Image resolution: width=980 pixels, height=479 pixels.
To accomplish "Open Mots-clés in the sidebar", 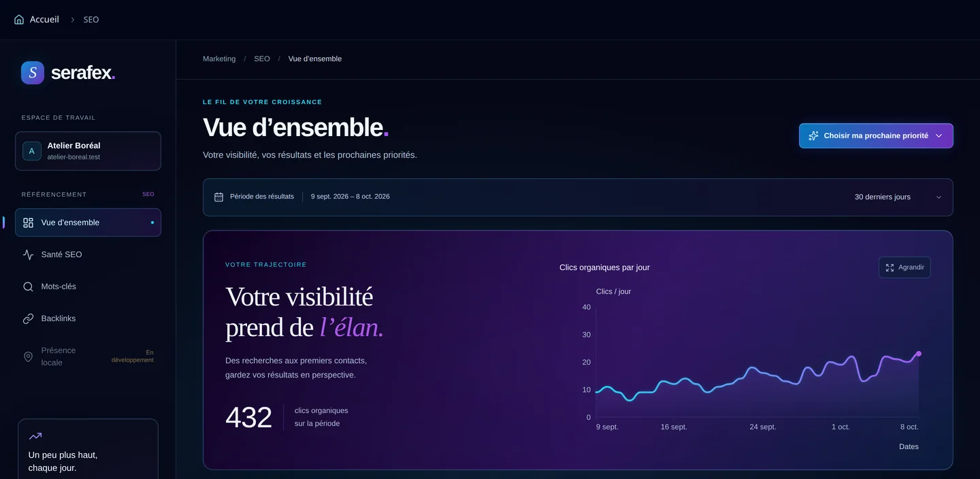I will click(x=88, y=286).
